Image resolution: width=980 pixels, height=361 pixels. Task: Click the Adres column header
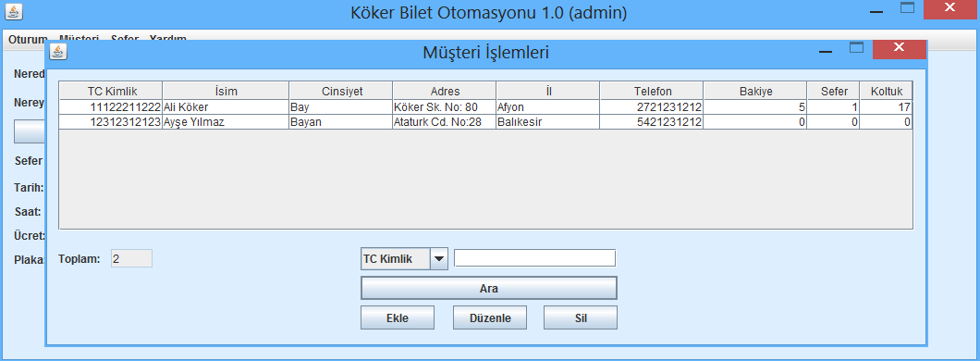[445, 91]
